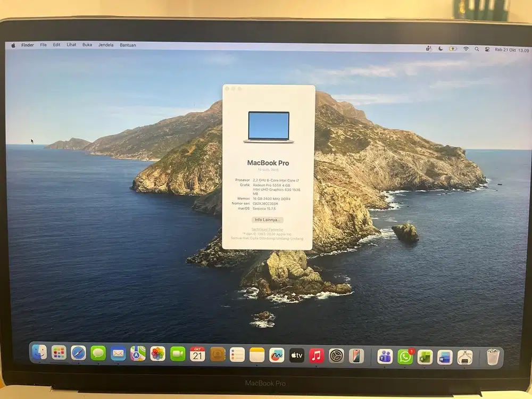Viewport: 532px width, 399px height.
Task: Open the Jendela menu
Action: click(106, 45)
